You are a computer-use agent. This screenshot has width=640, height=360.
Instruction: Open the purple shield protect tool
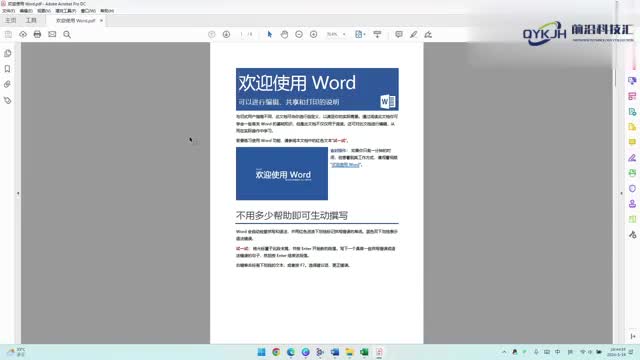[x=632, y=188]
